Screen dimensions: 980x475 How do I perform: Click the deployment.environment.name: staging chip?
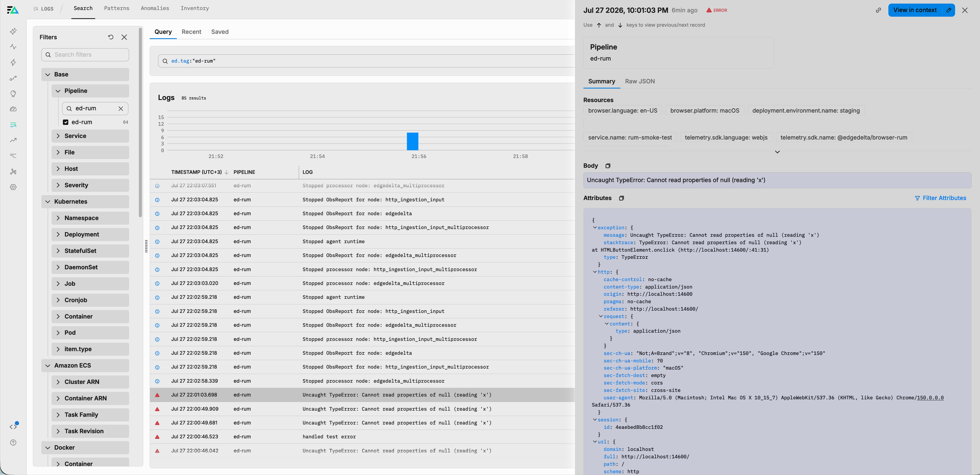(806, 111)
